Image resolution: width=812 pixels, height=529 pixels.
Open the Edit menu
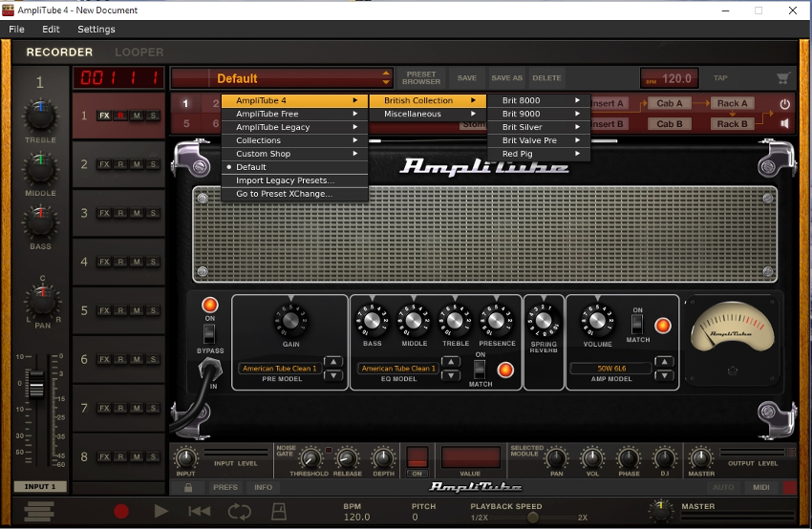(51, 30)
